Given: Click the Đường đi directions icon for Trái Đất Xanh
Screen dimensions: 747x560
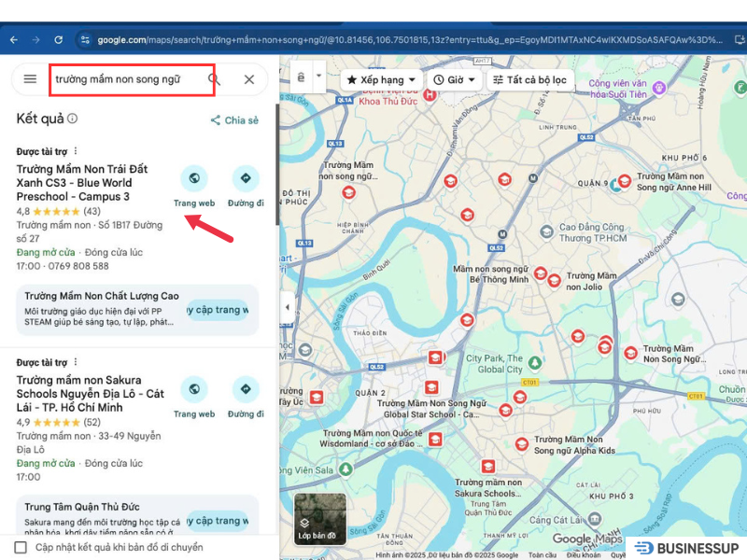Looking at the screenshot, I should (246, 178).
